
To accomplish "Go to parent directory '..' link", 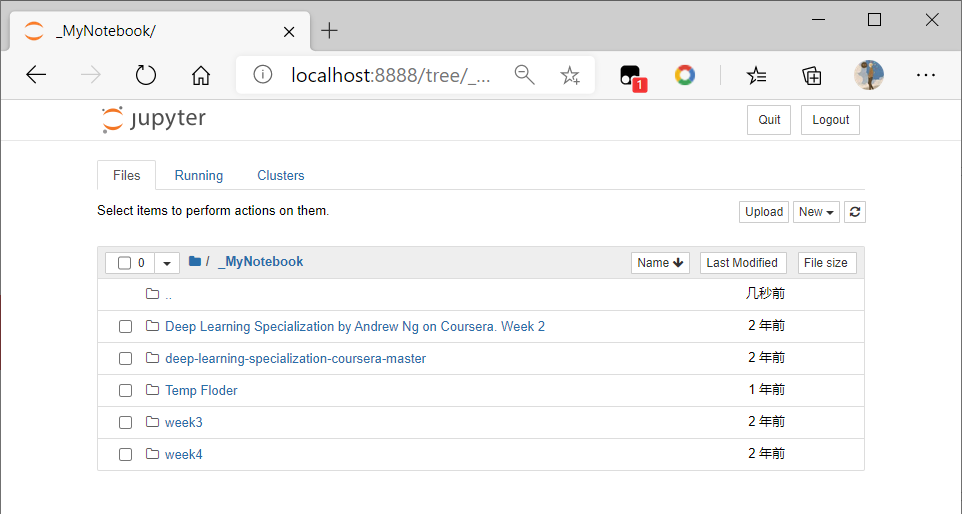I will pyautogui.click(x=168, y=294).
